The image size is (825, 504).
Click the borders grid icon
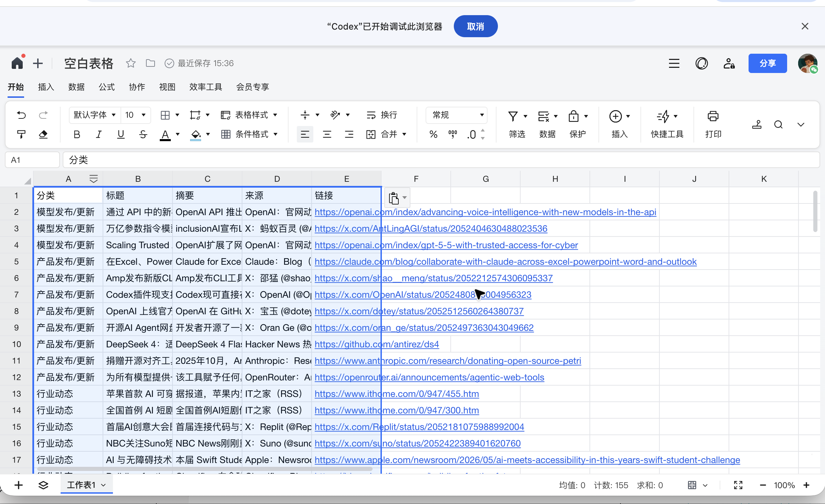click(165, 115)
